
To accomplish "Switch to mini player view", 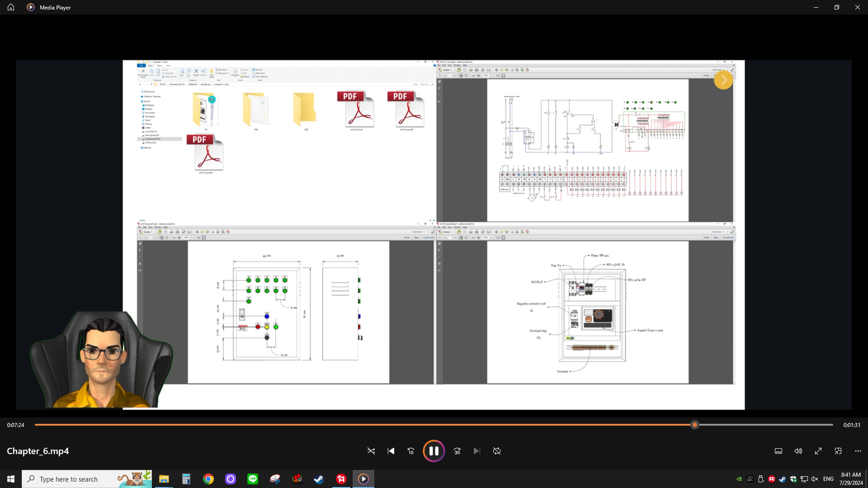I will point(838,451).
